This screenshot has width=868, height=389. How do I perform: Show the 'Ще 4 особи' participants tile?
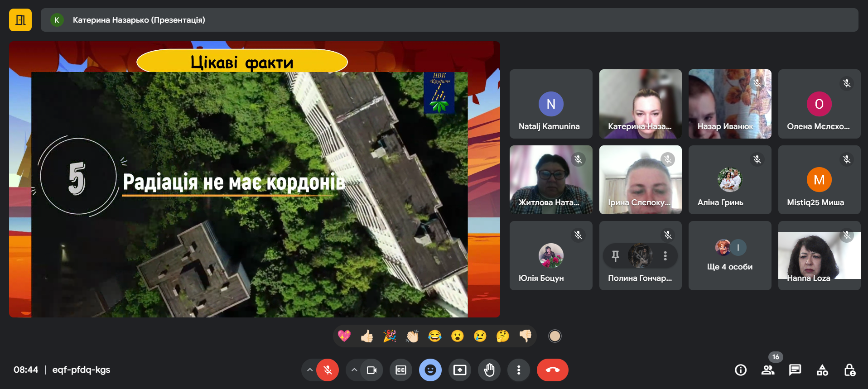729,256
